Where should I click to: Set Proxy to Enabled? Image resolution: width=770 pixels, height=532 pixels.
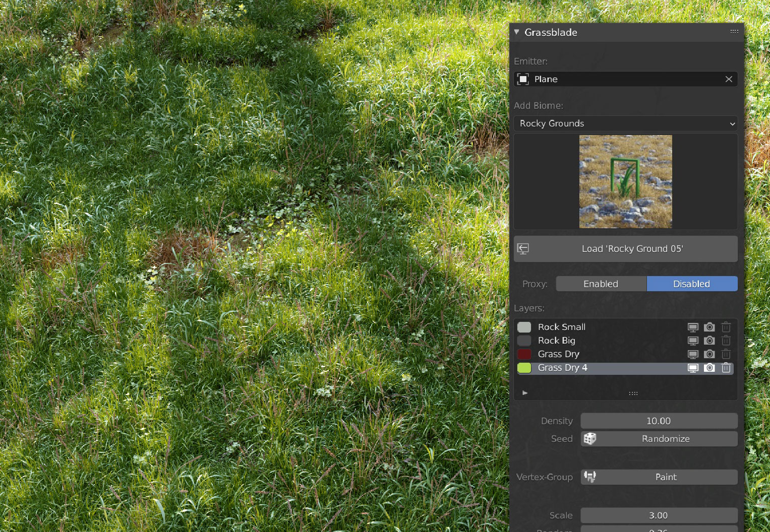pos(601,284)
